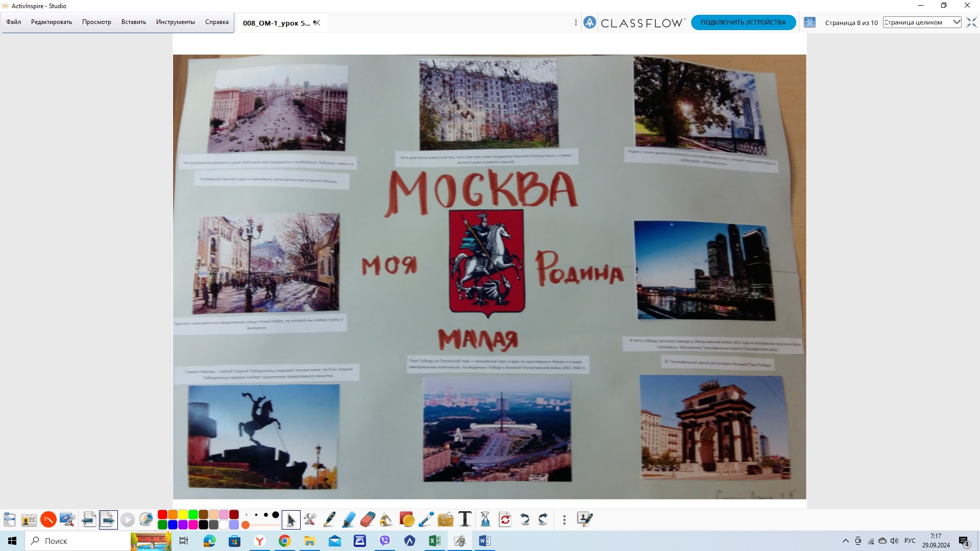This screenshot has height=551, width=980.
Task: Open the toolbar options three dots
Action: click(564, 520)
